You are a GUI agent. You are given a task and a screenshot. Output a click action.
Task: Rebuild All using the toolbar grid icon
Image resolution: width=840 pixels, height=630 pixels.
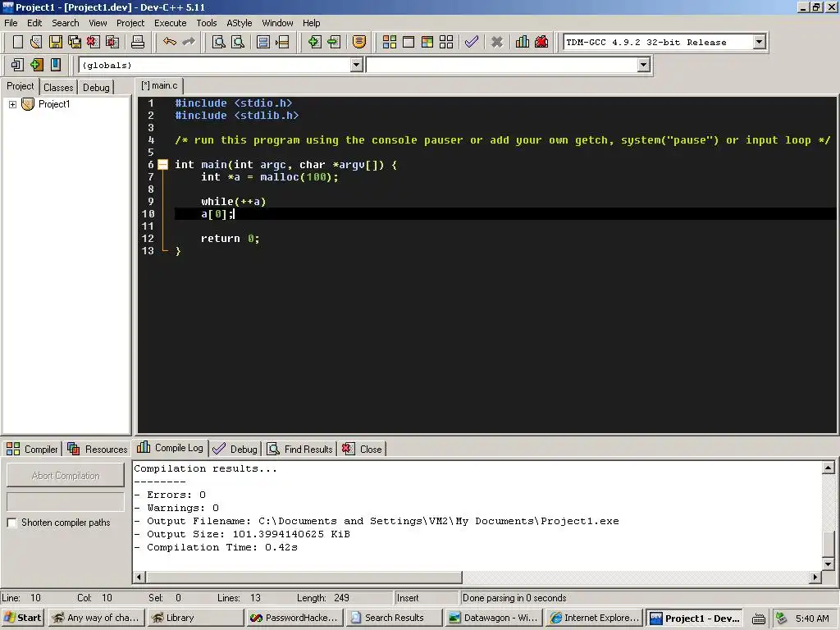point(446,42)
